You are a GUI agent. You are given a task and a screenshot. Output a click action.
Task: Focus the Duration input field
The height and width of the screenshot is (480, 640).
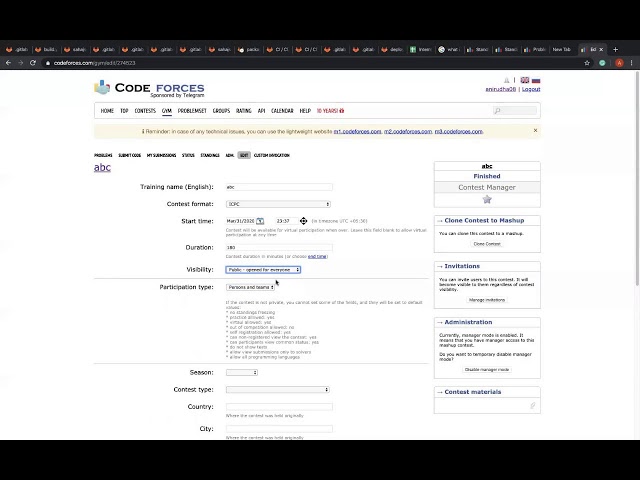click(279, 247)
